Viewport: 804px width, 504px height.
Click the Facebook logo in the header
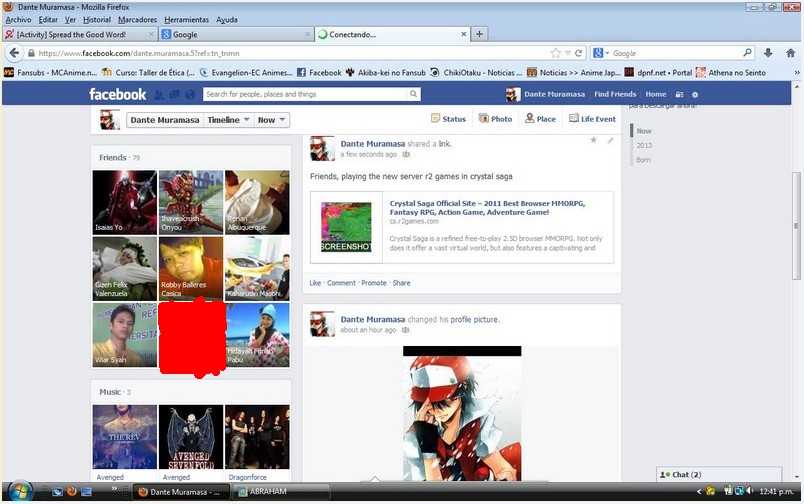(x=117, y=94)
